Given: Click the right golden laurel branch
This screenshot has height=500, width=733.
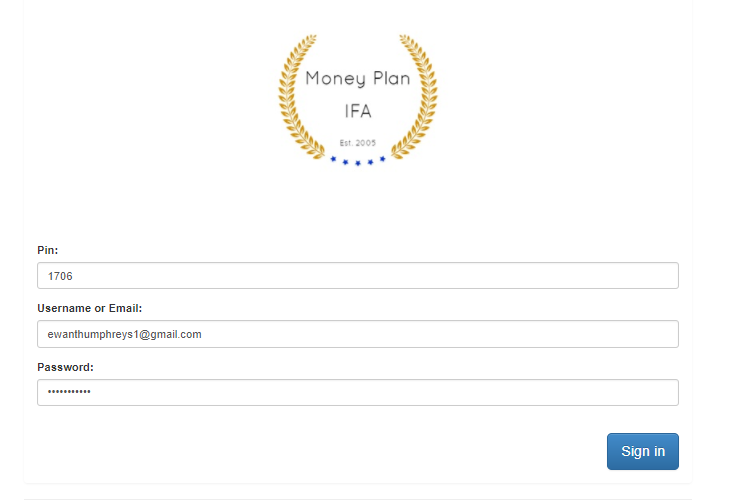Looking at the screenshot, I should 416,96.
